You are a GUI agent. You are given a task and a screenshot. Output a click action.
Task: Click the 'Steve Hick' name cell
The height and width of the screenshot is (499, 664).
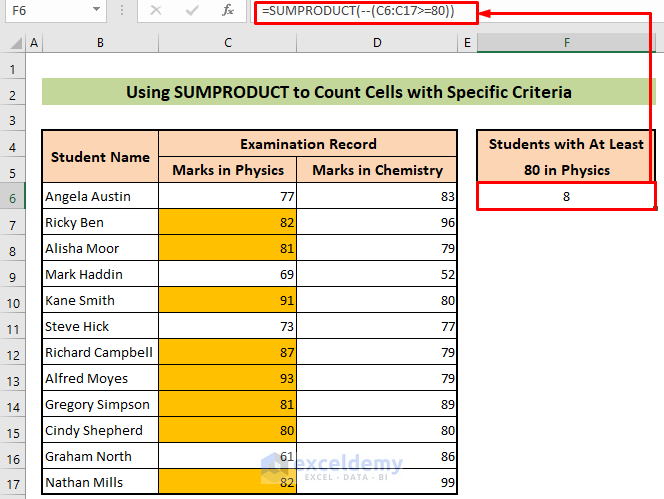point(100,326)
